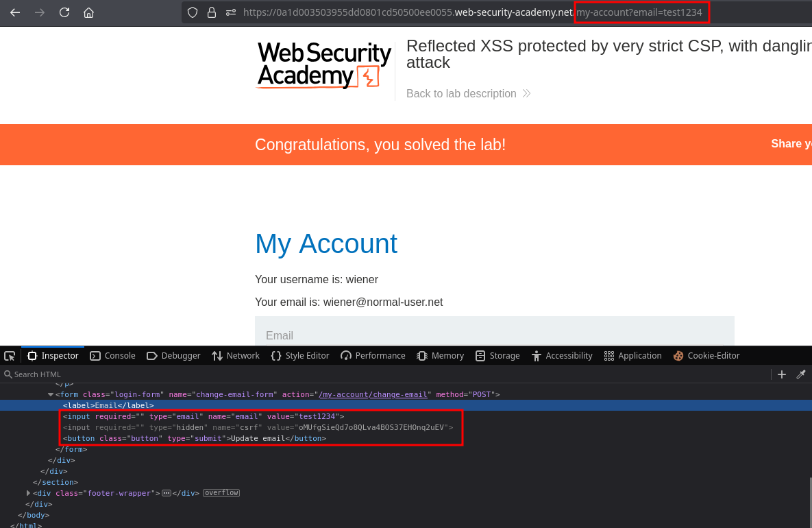Follow the /my-account/change-email action link
The width and height of the screenshot is (812, 528).
click(373, 394)
